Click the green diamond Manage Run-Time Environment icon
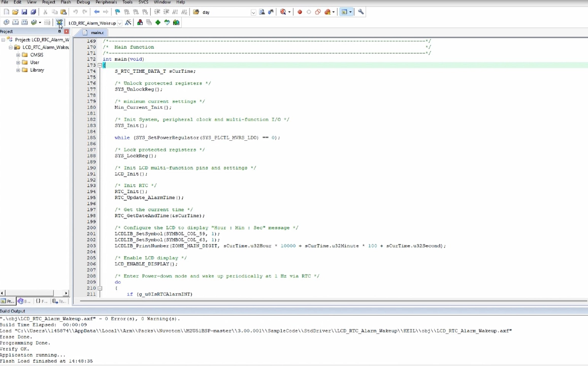This screenshot has height=366, width=588. click(158, 22)
